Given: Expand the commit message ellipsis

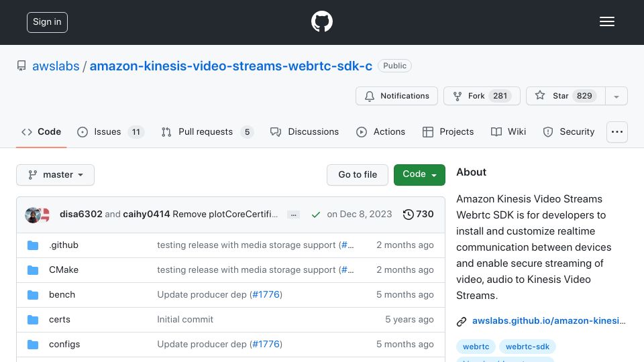Looking at the screenshot, I should tap(293, 215).
